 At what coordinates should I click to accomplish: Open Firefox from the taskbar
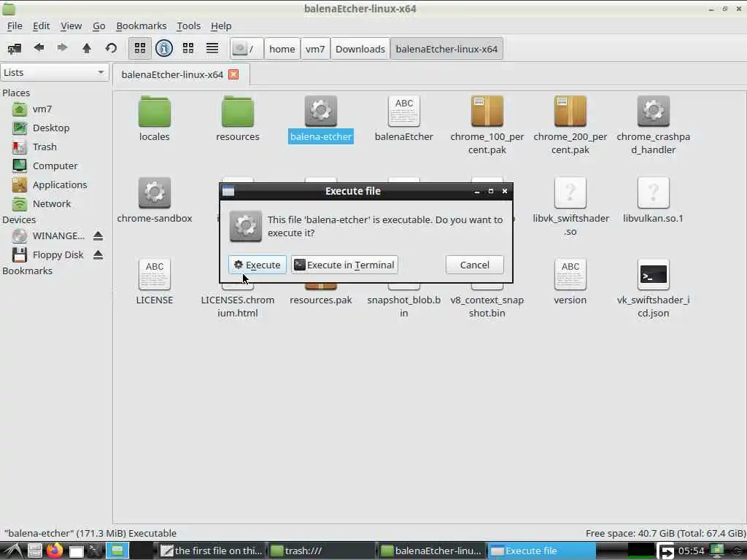click(x=55, y=551)
